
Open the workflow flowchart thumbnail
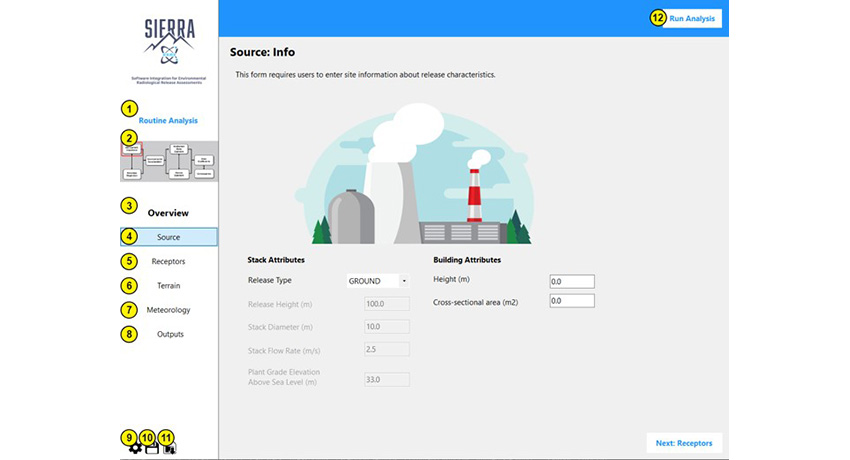[x=169, y=161]
